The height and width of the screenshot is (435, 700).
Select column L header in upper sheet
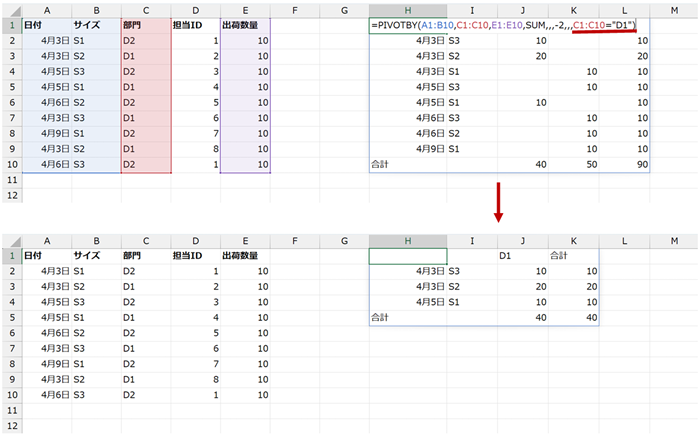(624, 11)
